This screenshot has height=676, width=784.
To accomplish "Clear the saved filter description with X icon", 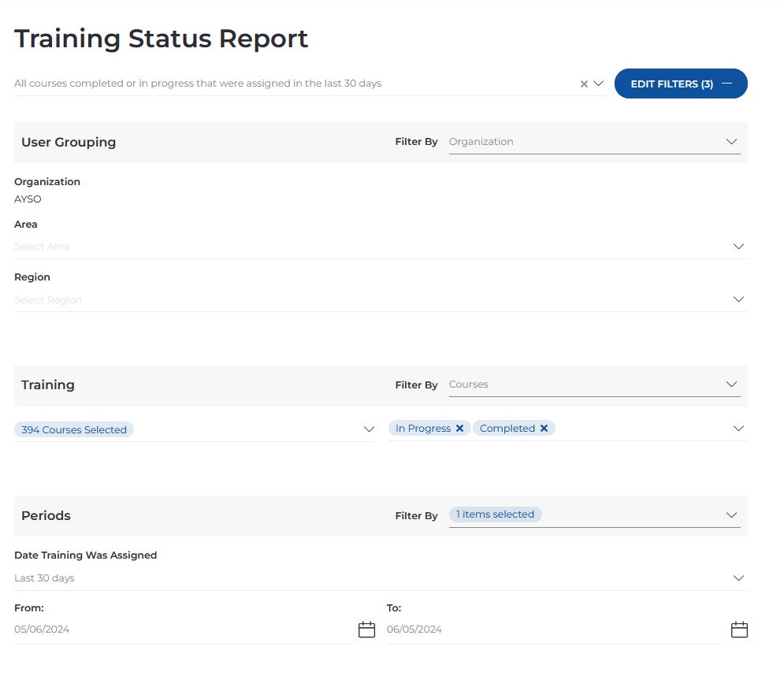I will (584, 84).
